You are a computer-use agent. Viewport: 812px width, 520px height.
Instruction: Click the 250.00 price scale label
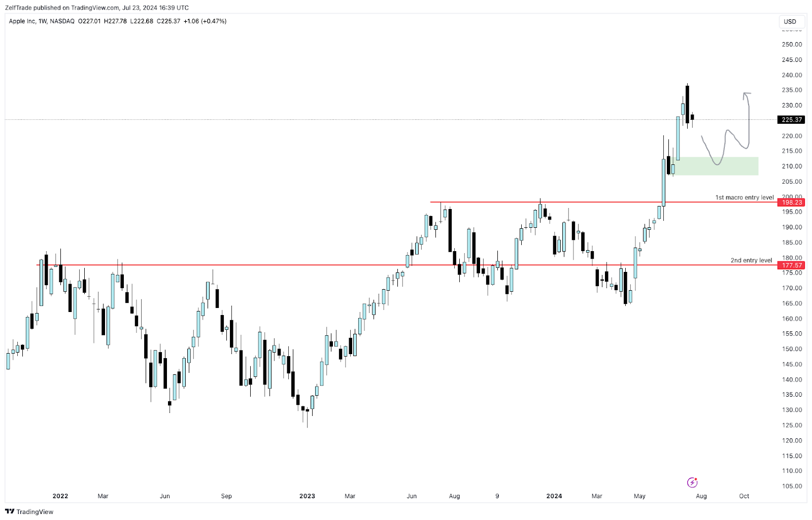[x=791, y=45]
